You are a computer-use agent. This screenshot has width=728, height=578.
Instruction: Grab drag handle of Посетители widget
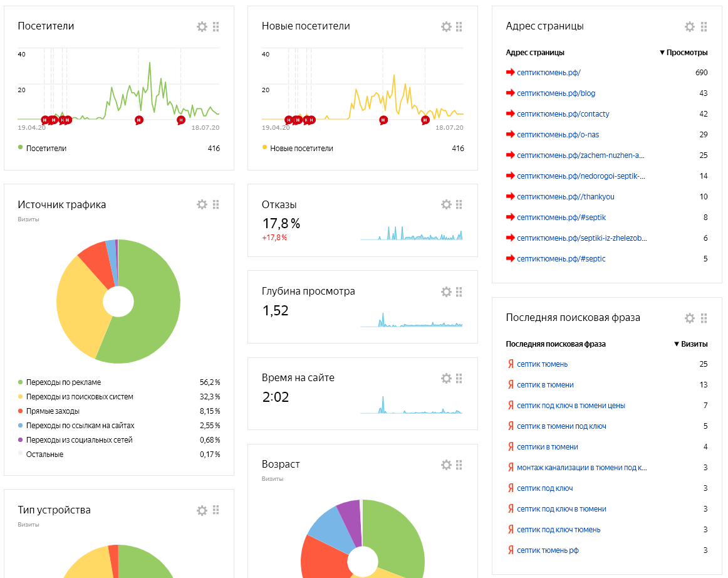pos(216,26)
